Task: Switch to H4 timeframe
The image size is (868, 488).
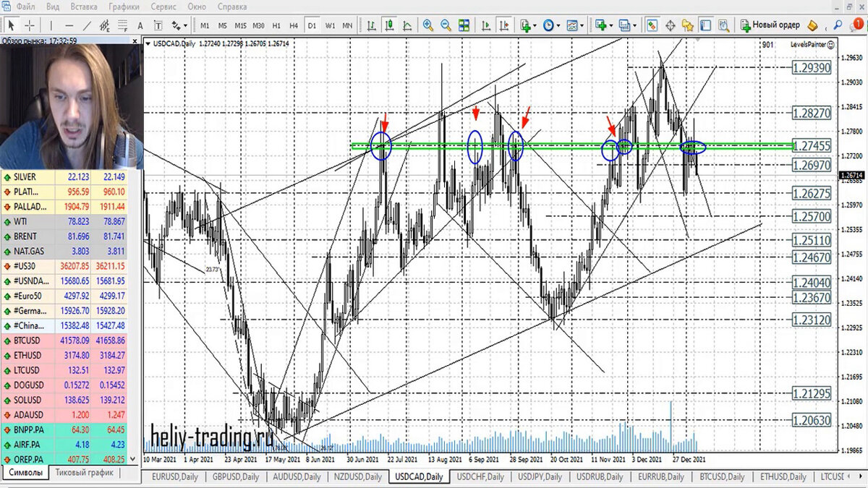Action: pyautogui.click(x=294, y=25)
